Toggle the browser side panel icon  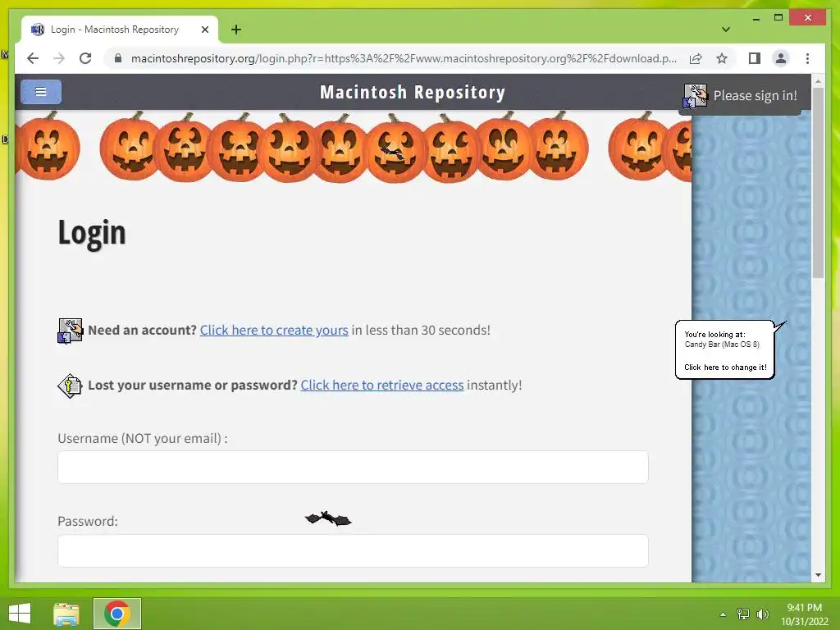(x=755, y=58)
